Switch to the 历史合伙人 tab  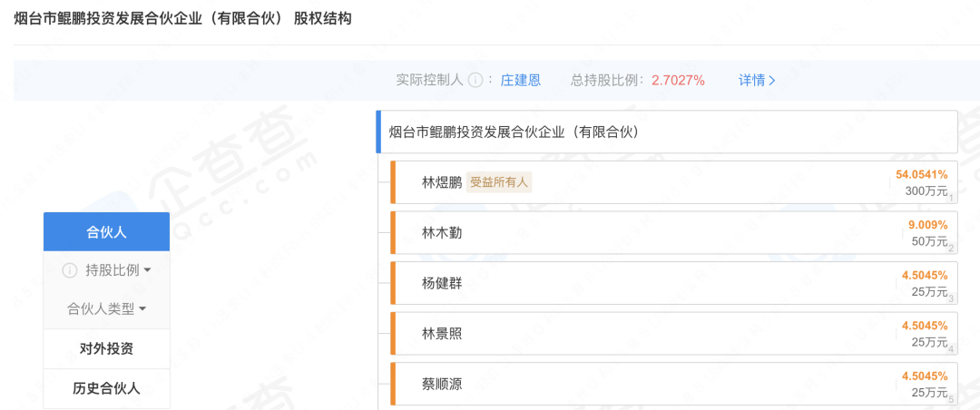106,388
